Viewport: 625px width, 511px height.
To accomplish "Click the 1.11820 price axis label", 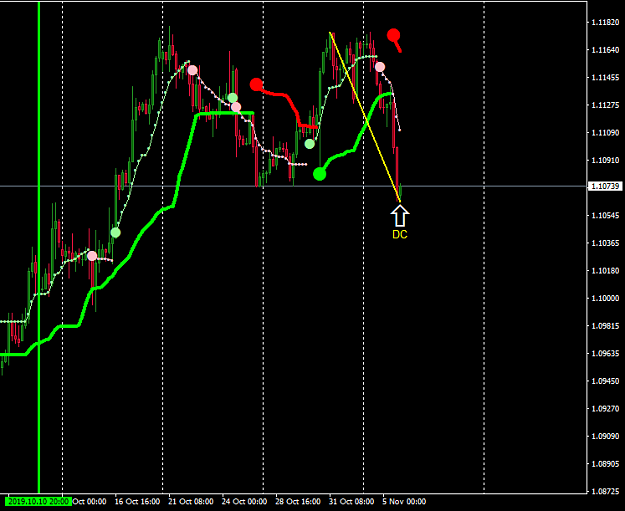I will [x=605, y=22].
